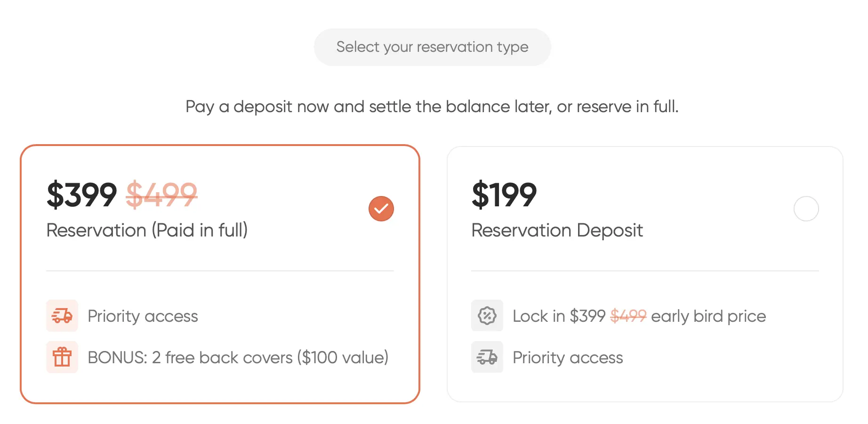Click the gift box bonus icon
868x424 pixels.
click(62, 357)
